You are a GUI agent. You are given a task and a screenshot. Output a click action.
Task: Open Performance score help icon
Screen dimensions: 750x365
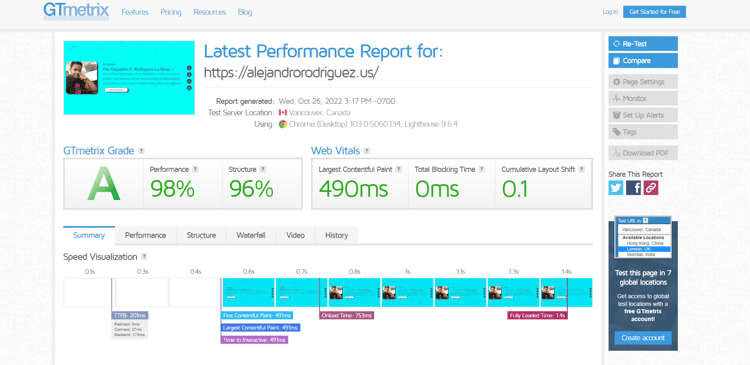pos(195,169)
